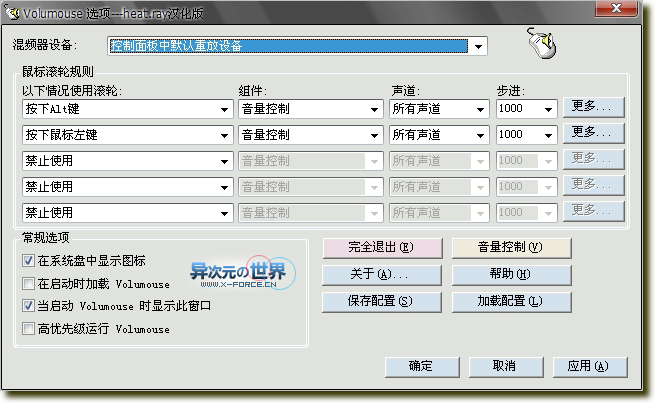Click the mouse with speaker icon
Image resolution: width=655 pixels, height=403 pixels.
[542, 43]
